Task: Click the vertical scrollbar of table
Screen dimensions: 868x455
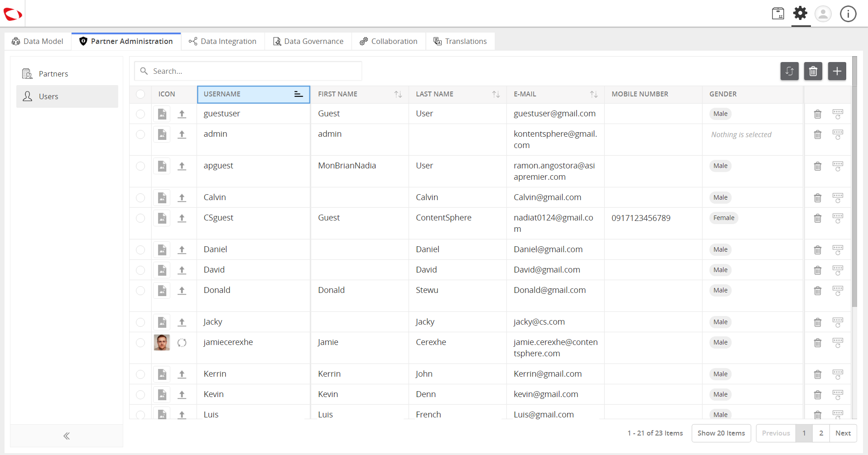Action: coord(854,181)
